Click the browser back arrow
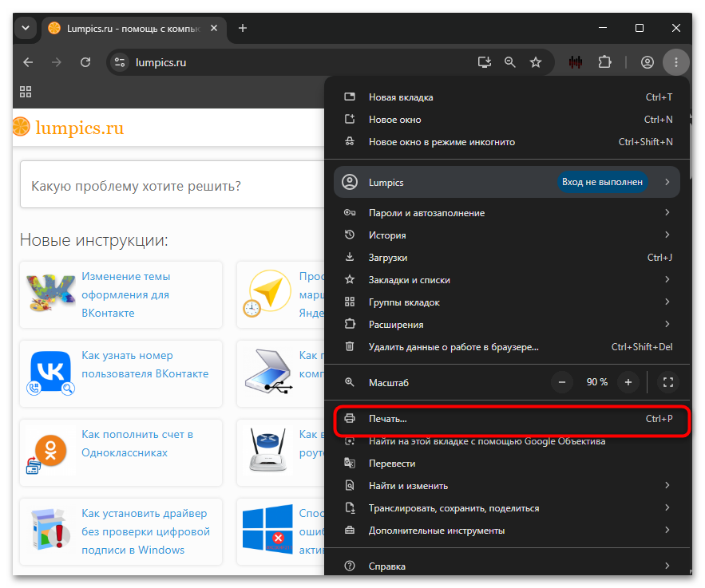This screenshot has width=705, height=588. (28, 62)
